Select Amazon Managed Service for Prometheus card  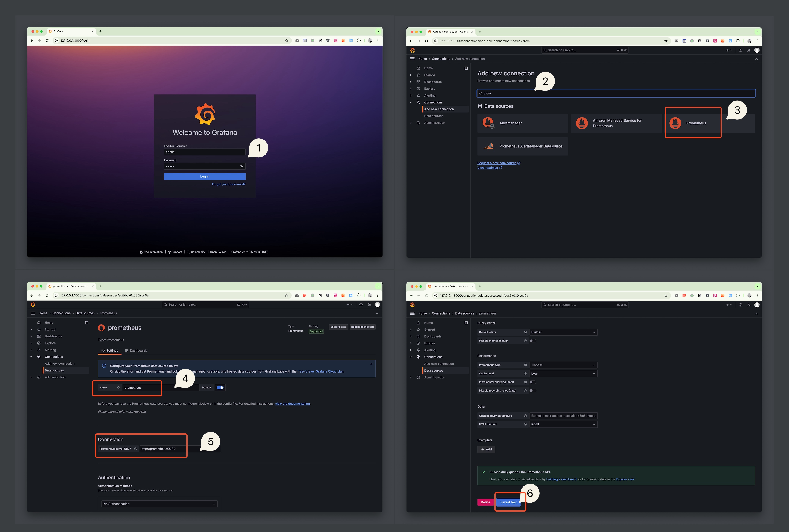tap(616, 123)
